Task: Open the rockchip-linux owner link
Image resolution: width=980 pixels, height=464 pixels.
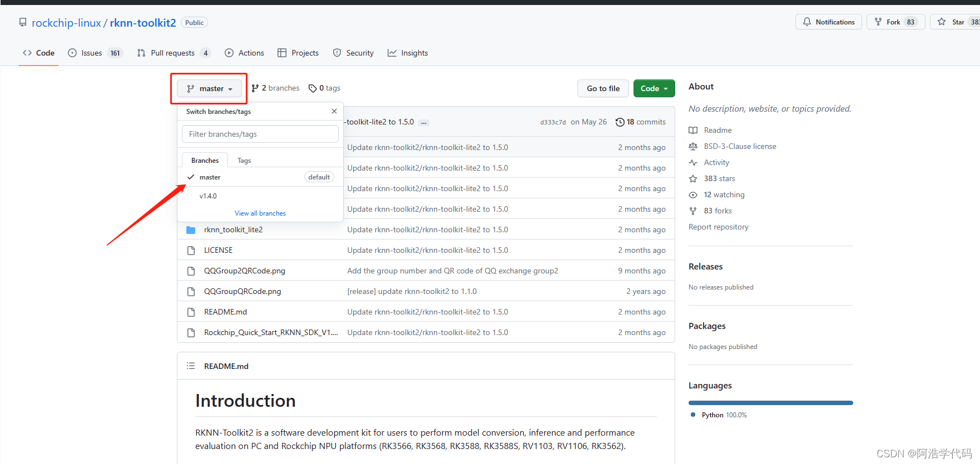Action: (66, 23)
